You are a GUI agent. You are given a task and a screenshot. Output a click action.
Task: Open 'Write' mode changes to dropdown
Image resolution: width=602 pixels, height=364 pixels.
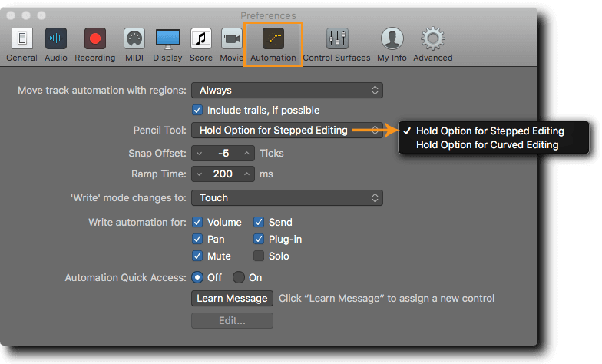pyautogui.click(x=287, y=198)
